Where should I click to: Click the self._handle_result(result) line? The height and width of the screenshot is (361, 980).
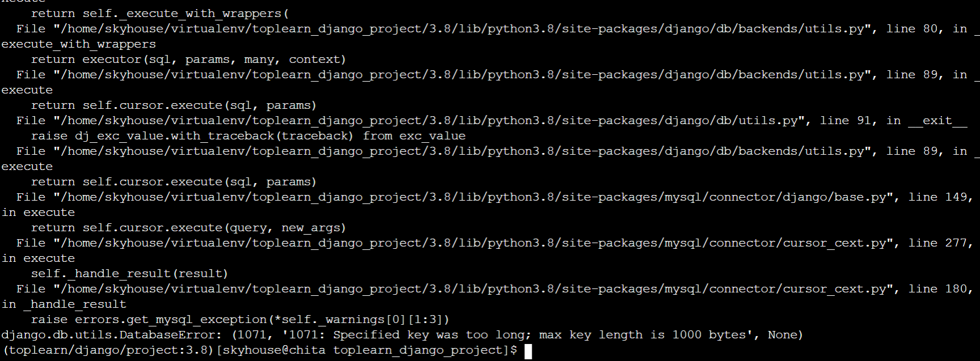coord(130,274)
